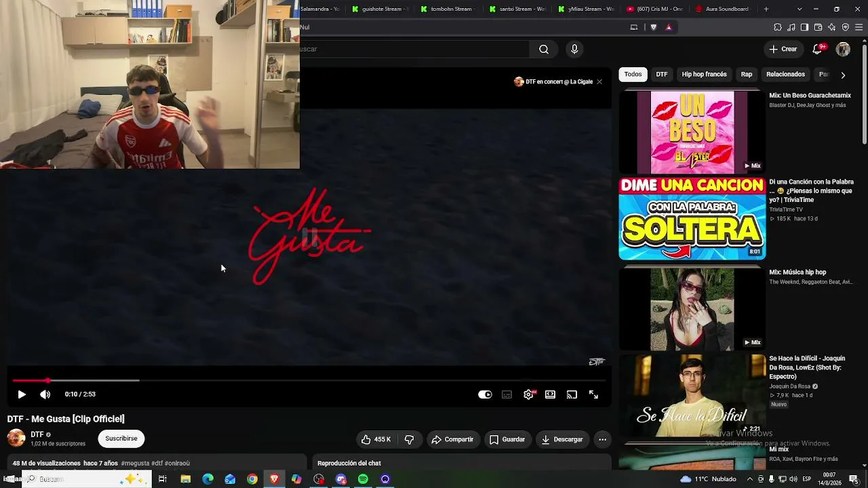Switch to the Aura Soundboard tab
This screenshot has width=868, height=488.
coord(724,9)
